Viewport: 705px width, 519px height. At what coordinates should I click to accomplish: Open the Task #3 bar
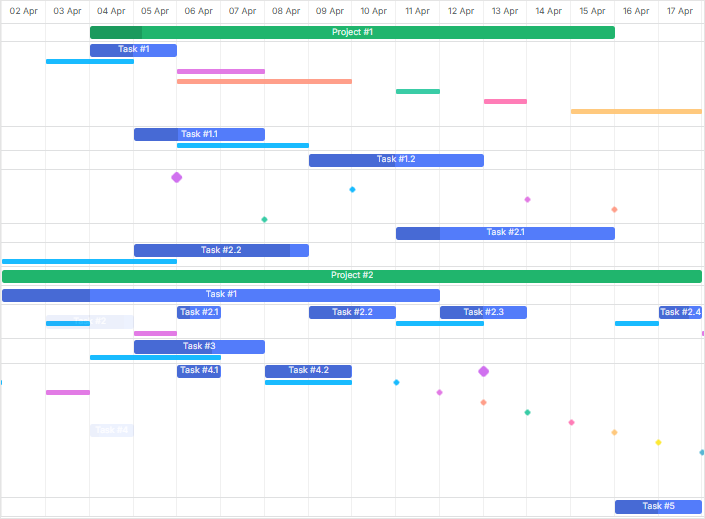pyautogui.click(x=199, y=347)
